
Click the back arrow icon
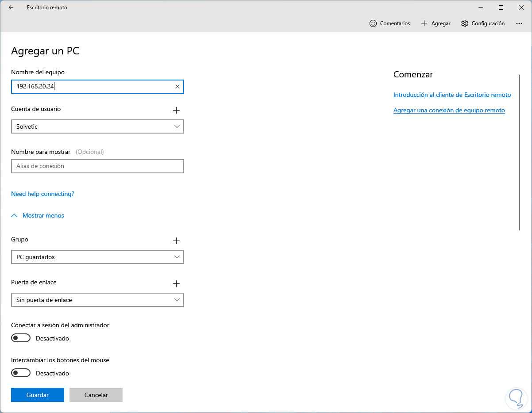click(11, 8)
